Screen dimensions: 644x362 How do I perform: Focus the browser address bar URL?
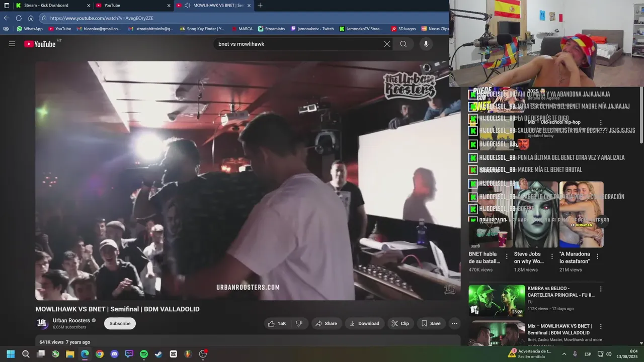(102, 18)
